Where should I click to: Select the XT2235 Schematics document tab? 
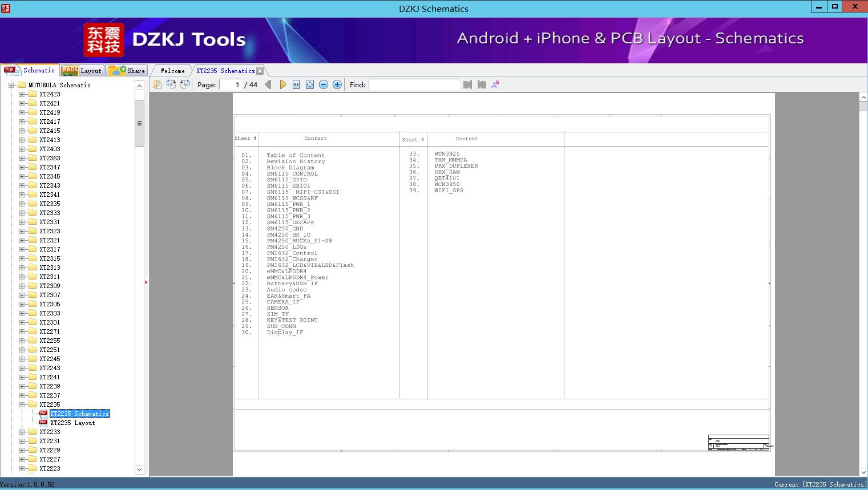pyautogui.click(x=225, y=71)
